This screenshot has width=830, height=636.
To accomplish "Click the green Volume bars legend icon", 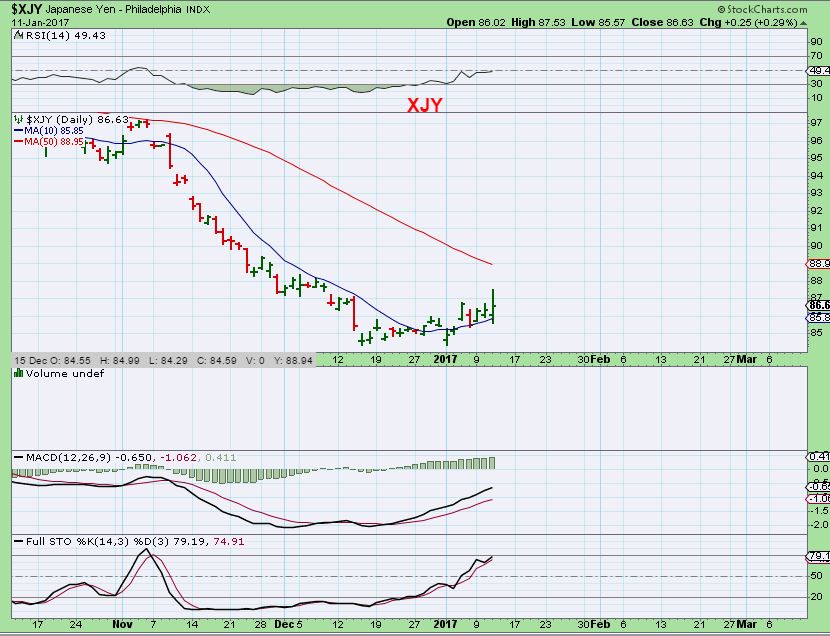I will [x=17, y=373].
